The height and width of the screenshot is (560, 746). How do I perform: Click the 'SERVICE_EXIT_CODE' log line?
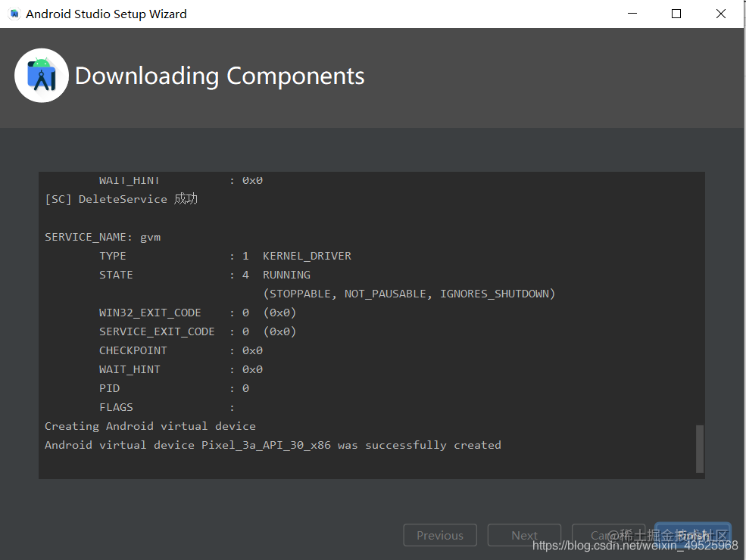point(198,331)
